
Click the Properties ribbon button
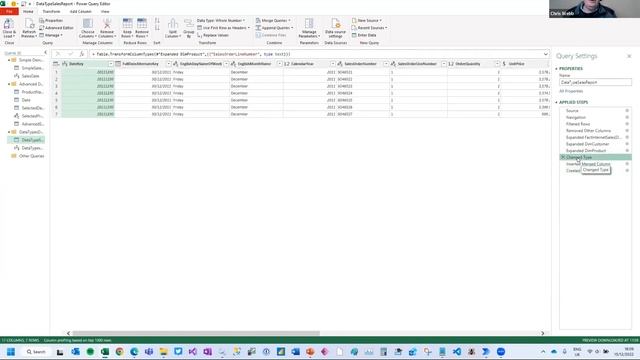(51, 20)
